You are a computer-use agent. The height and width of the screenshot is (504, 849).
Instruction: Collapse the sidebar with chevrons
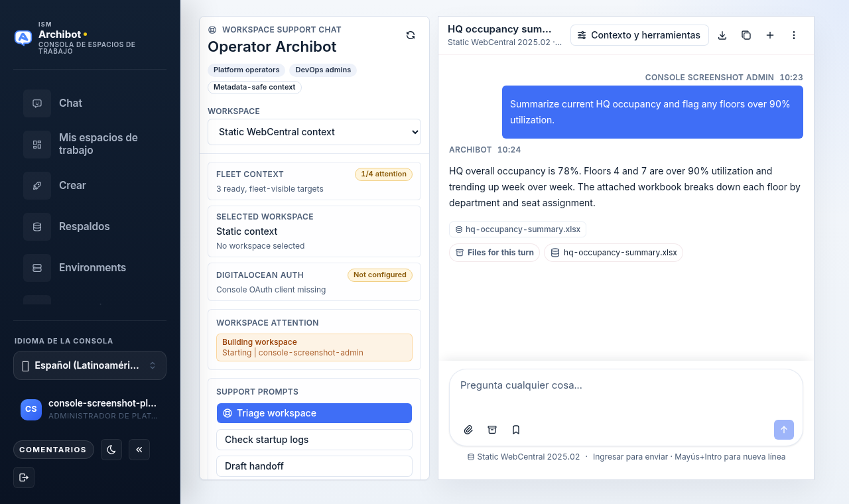point(139,450)
